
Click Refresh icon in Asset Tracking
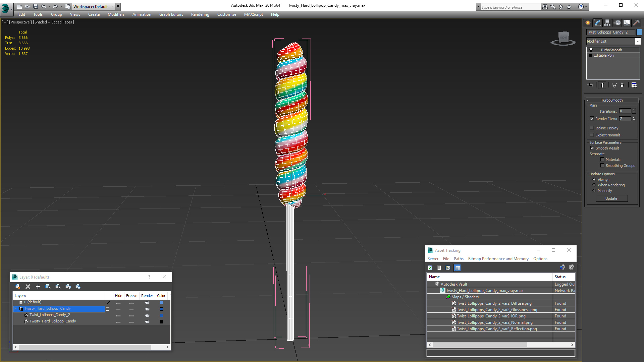pyautogui.click(x=430, y=268)
